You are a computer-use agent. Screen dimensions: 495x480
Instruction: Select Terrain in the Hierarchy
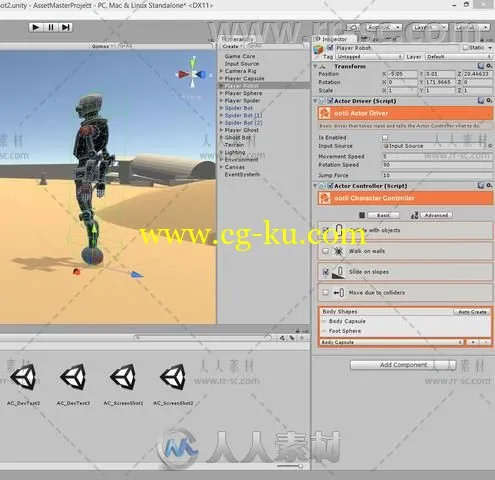[234, 145]
